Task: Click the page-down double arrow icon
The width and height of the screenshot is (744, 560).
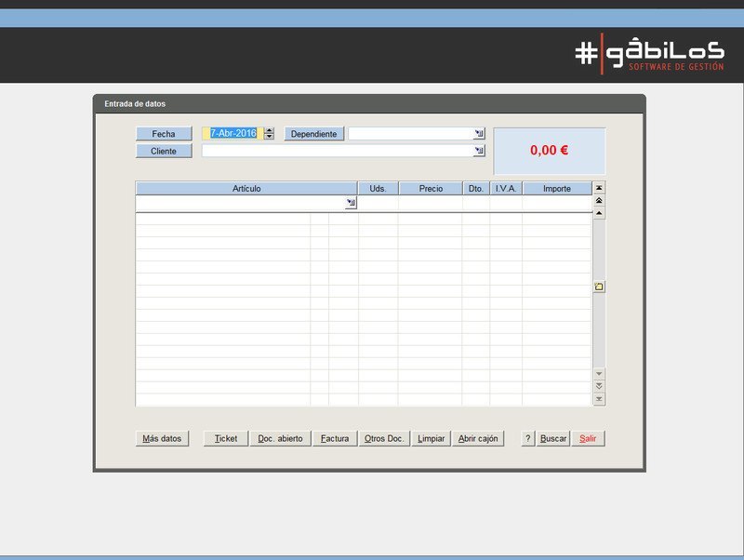Action: (x=599, y=386)
